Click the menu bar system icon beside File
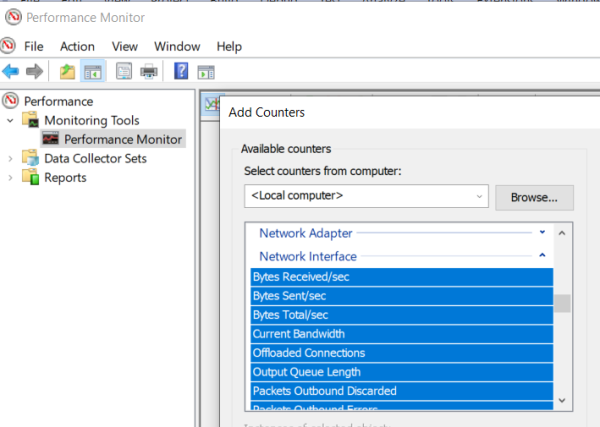 [x=8, y=46]
